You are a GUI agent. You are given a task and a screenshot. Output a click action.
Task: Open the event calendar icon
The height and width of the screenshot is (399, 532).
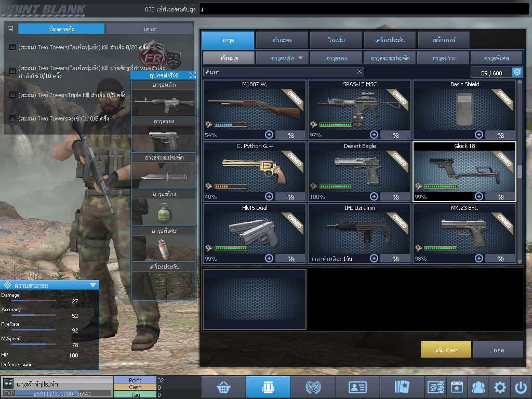457,387
